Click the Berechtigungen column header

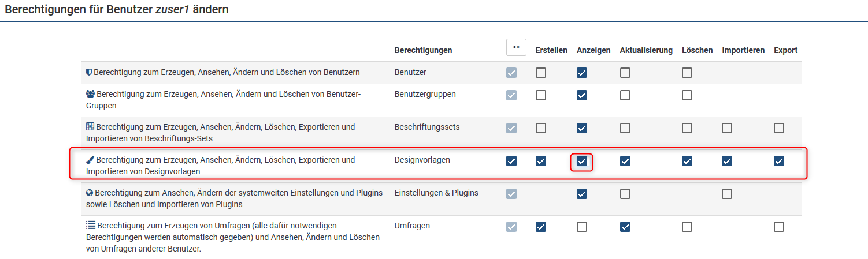tap(423, 51)
